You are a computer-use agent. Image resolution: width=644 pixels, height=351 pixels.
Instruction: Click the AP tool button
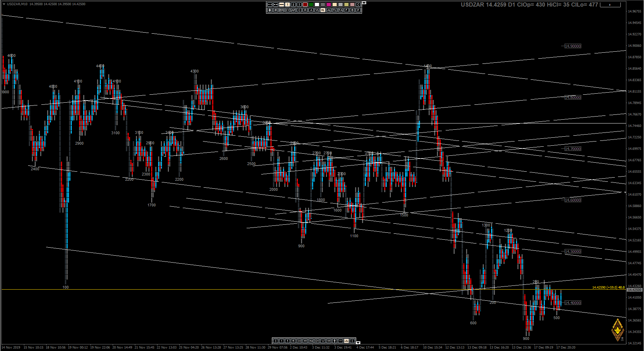pos(293,10)
